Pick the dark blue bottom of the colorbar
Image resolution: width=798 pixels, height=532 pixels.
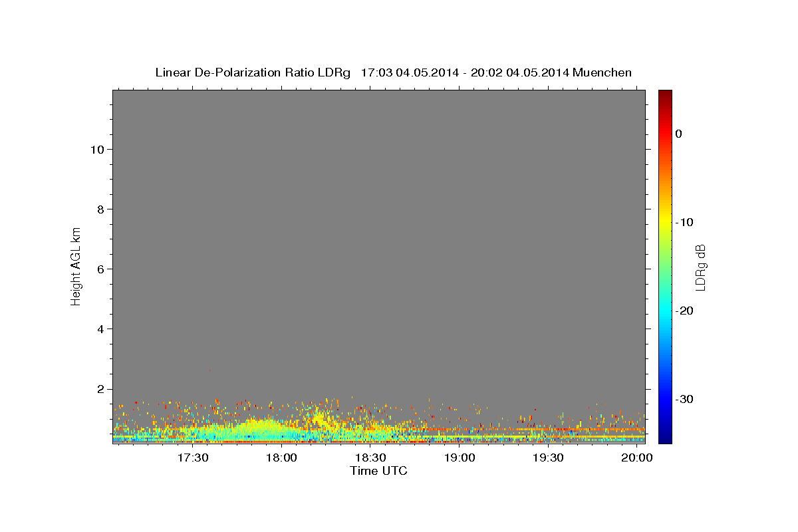pos(665,438)
